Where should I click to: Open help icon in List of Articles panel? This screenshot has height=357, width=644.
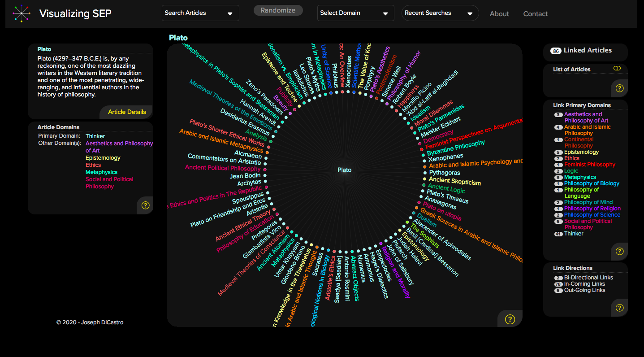tap(619, 88)
